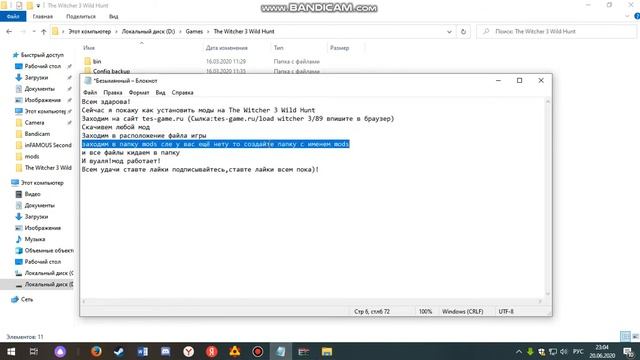This screenshot has height=360, width=640.
Task: Open Видео in navigation pane
Action: (x=33, y=194)
